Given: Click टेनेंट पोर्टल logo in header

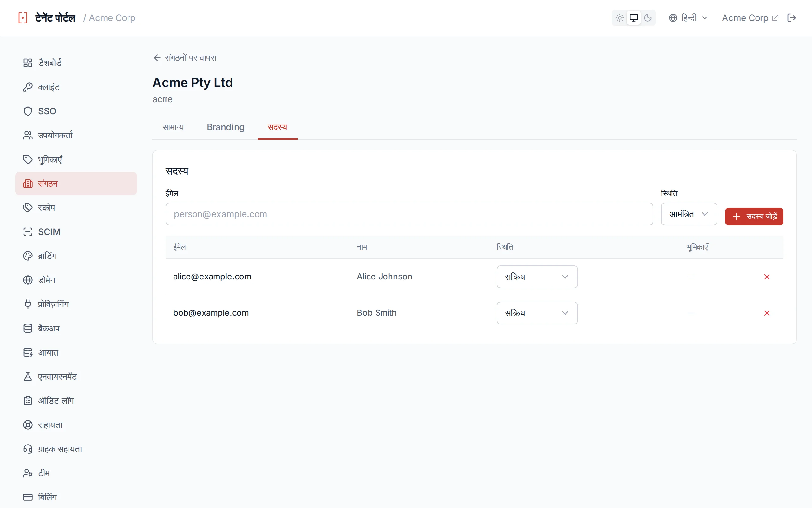Looking at the screenshot, I should tap(47, 18).
